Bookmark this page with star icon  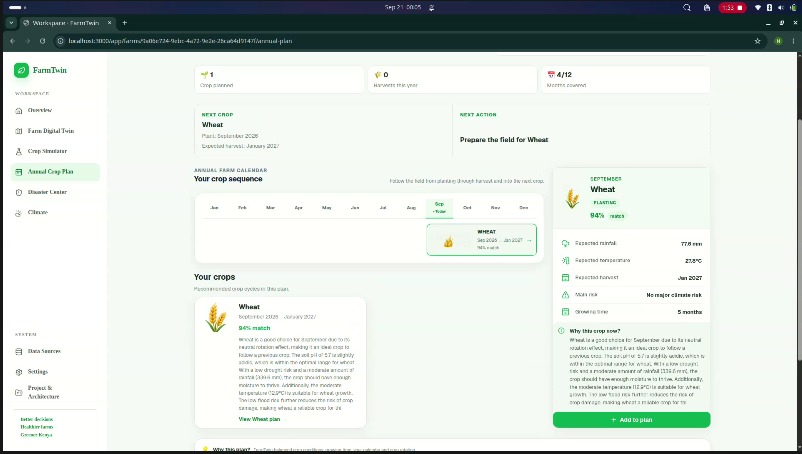(x=758, y=41)
